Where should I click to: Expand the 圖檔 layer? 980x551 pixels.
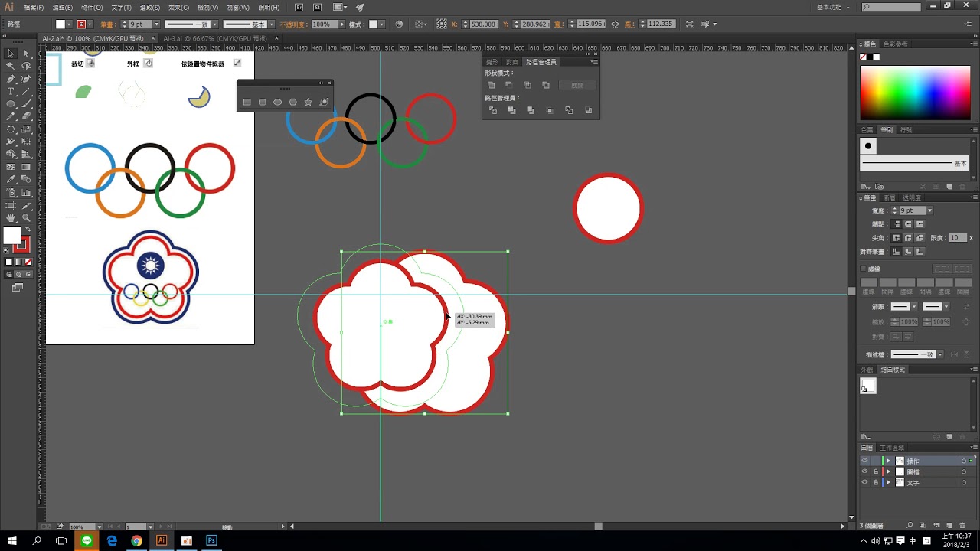pyautogui.click(x=888, y=471)
